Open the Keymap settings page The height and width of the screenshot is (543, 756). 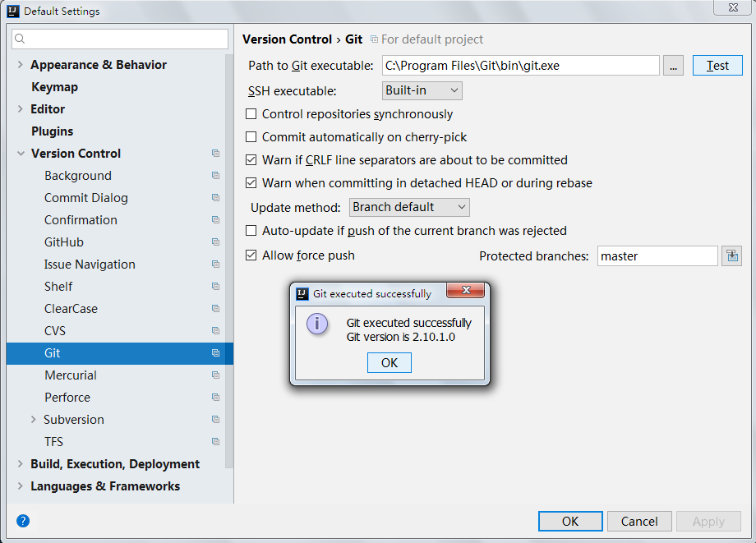point(54,87)
